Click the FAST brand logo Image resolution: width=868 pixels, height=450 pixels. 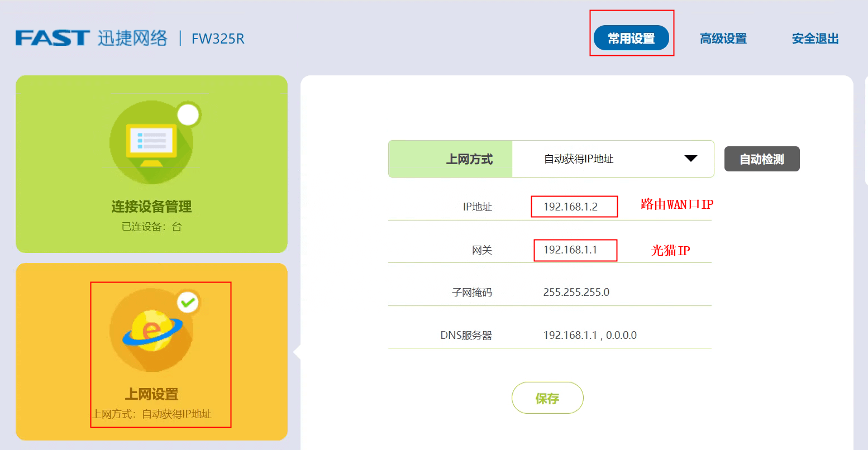pyautogui.click(x=53, y=38)
